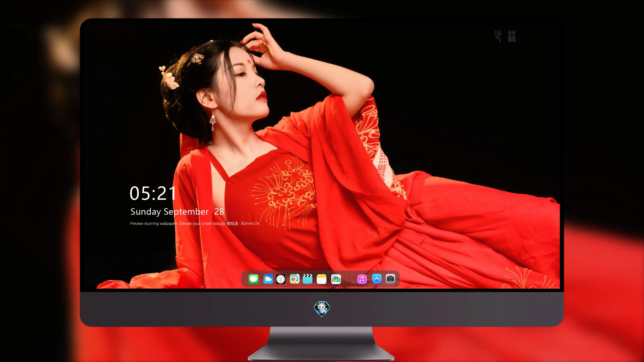The image size is (644, 362).
Task: Open the green Messages app in dock
Action: pyautogui.click(x=254, y=279)
